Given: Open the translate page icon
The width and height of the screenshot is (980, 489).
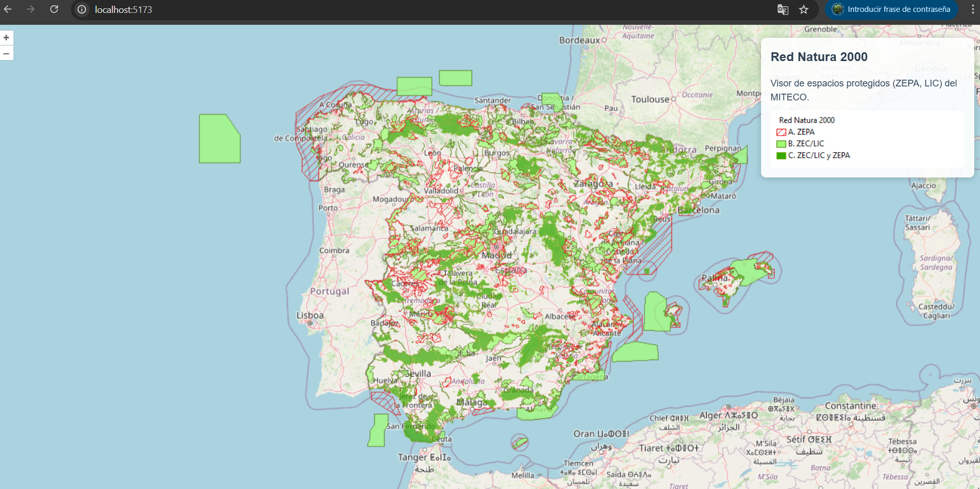Looking at the screenshot, I should pyautogui.click(x=783, y=9).
